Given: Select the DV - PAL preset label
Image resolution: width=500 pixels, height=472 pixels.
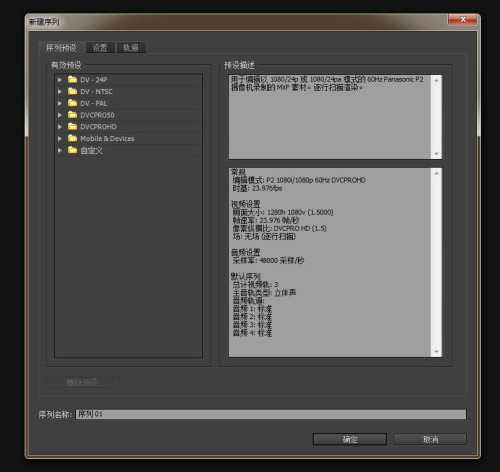Looking at the screenshot, I should 94,104.
